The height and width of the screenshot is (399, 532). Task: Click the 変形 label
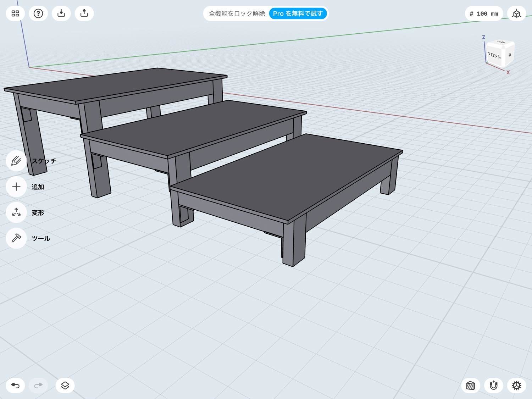38,212
